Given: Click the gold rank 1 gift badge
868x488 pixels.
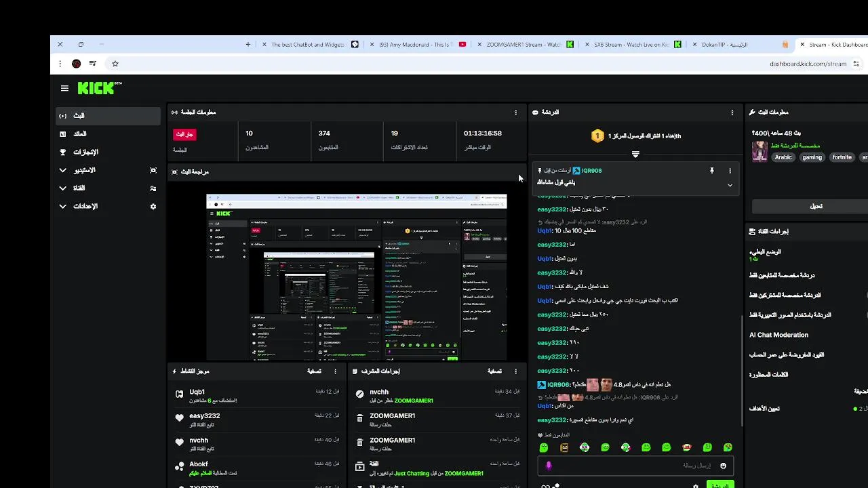Looking at the screenshot, I should [x=597, y=136].
